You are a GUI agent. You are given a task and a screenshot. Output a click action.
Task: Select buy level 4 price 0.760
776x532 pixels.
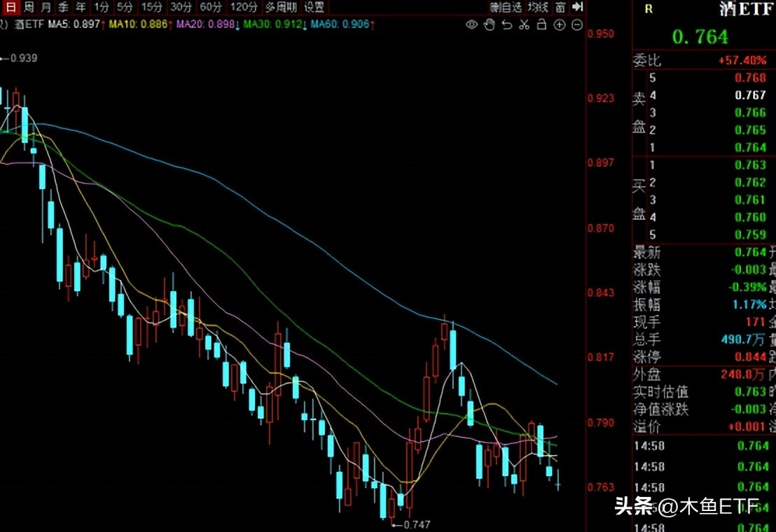tap(750, 217)
